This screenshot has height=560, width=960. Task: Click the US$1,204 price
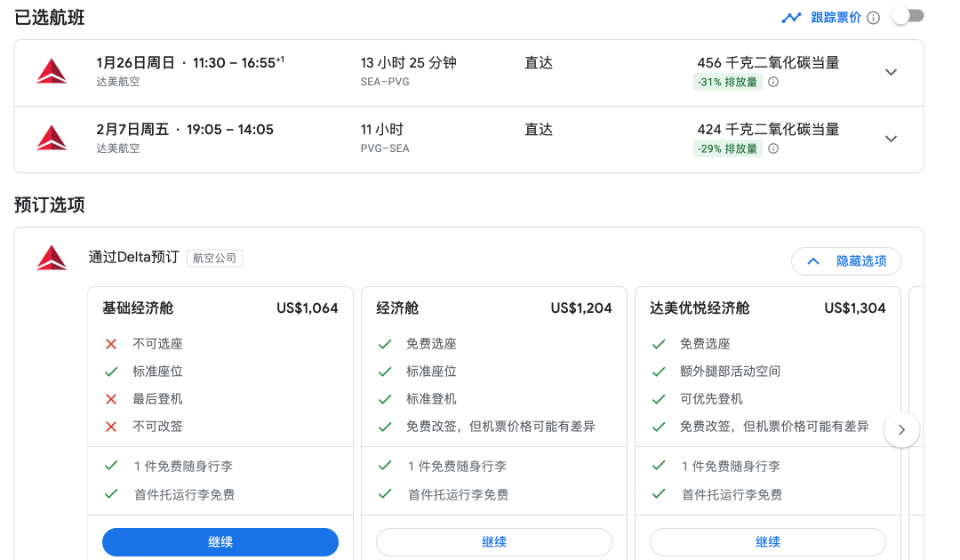click(x=581, y=308)
